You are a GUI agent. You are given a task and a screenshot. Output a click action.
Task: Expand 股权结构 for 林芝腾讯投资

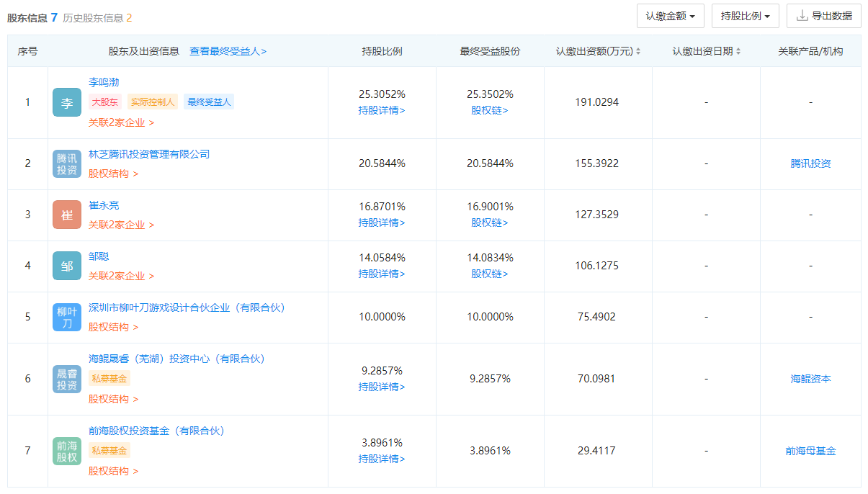[x=113, y=174]
